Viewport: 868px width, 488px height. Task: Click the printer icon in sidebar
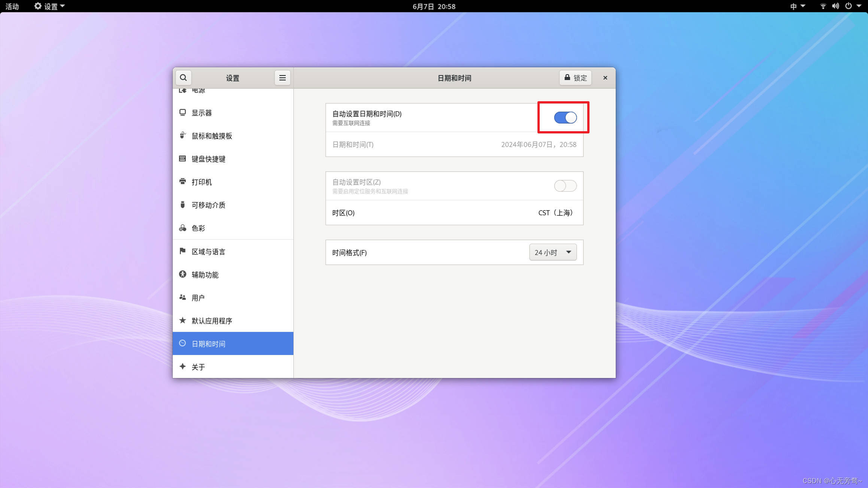coord(182,182)
